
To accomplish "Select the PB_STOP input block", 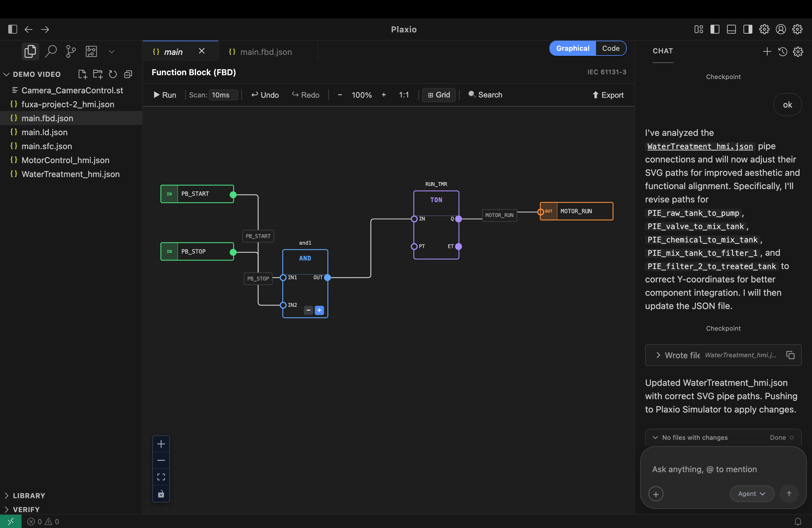I will 197,252.
